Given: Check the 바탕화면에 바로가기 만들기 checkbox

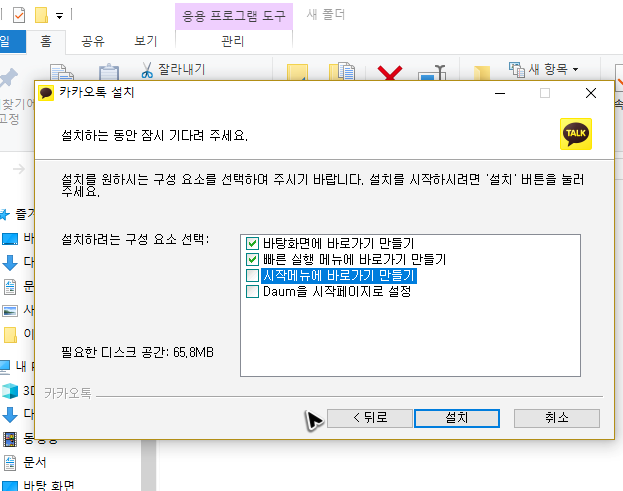Looking at the screenshot, I should [x=252, y=243].
